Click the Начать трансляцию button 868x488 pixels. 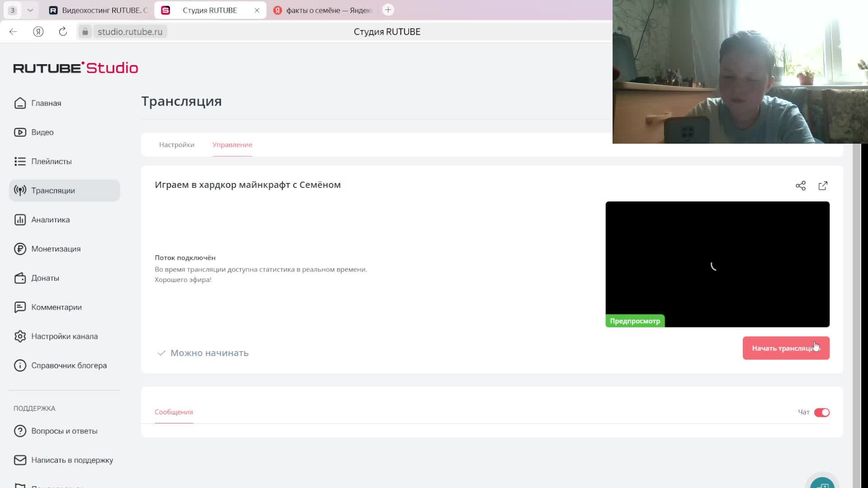(x=786, y=348)
